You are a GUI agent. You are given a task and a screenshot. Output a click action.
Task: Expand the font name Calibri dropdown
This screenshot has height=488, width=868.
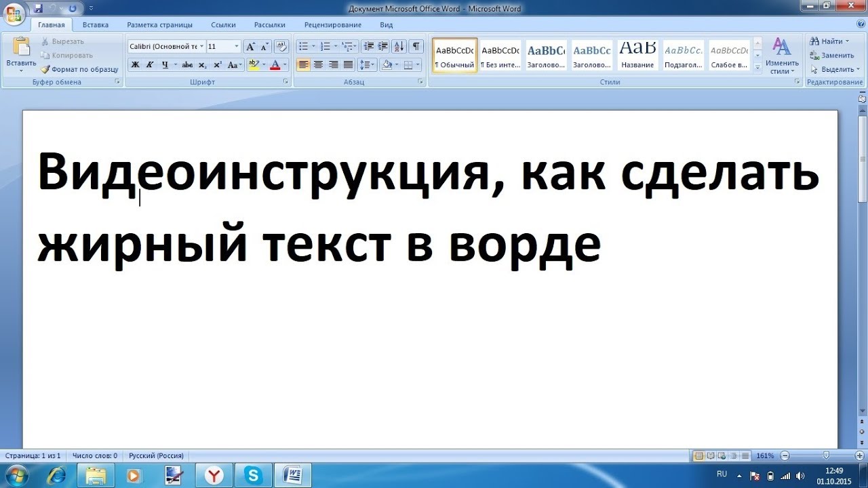201,47
